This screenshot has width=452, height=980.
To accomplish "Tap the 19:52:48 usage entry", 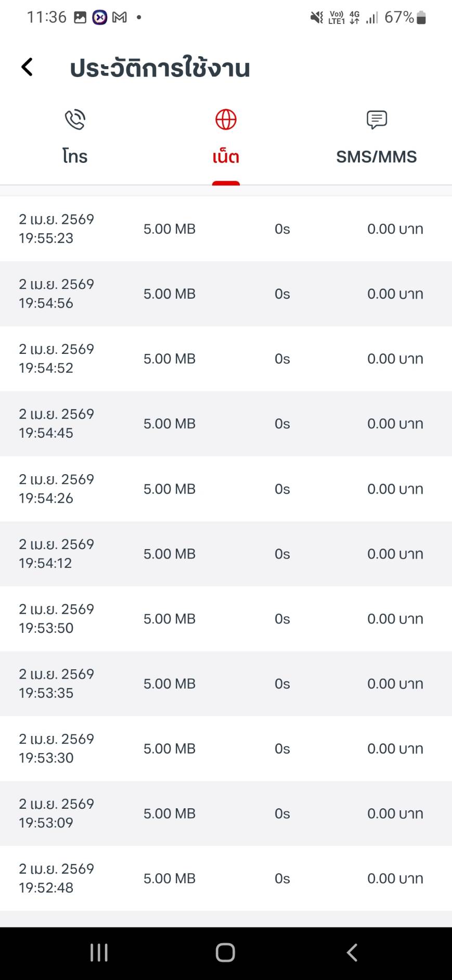I will [226, 879].
